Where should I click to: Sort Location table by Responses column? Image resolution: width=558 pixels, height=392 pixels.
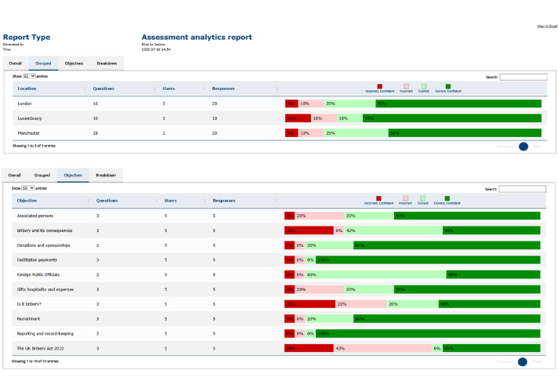[x=223, y=89]
